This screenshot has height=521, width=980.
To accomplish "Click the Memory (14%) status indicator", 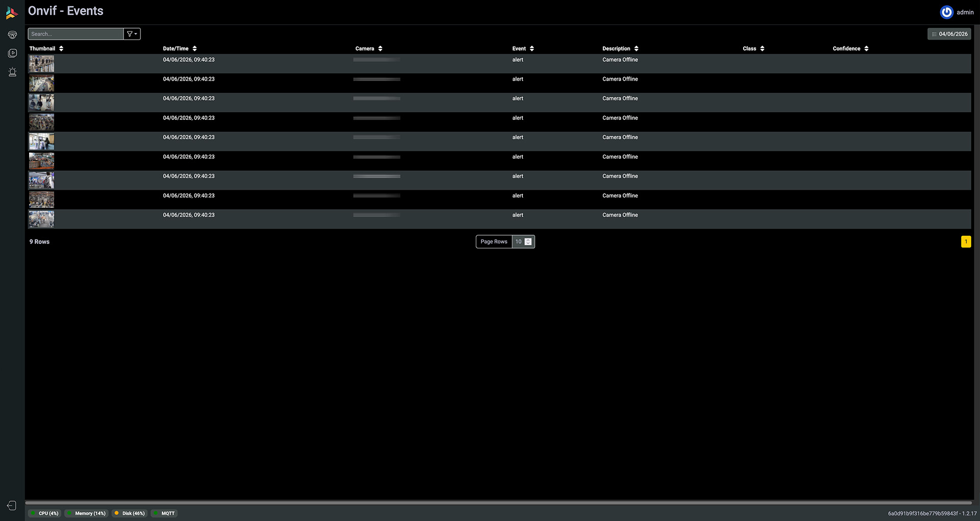I will (86, 513).
